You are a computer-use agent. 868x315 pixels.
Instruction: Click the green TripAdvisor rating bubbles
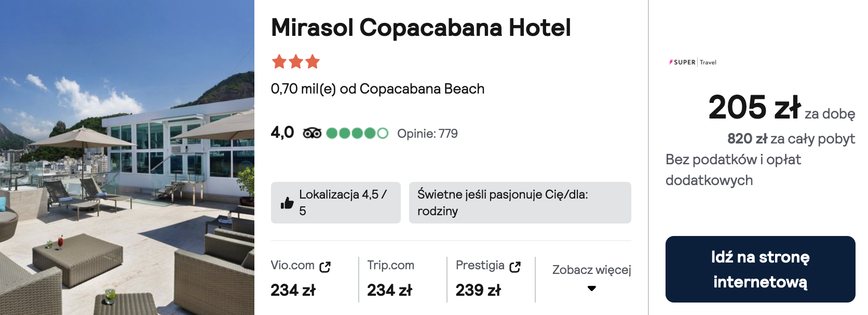click(357, 134)
